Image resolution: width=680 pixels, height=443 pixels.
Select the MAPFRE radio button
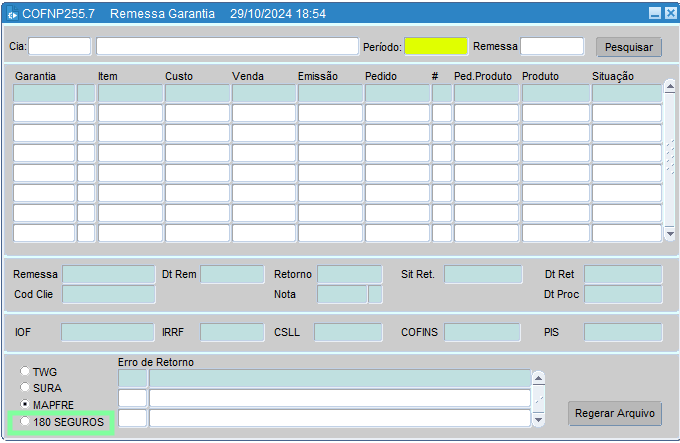pos(26,405)
